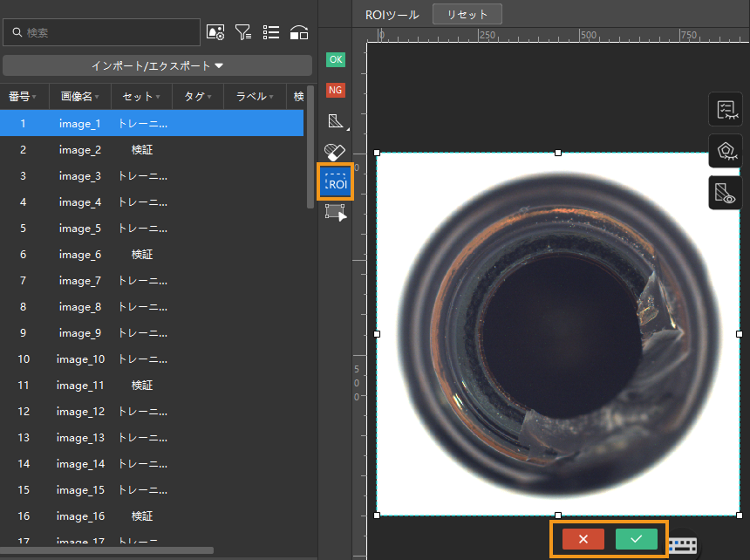Expand the インポート/エクスポート dropdown
The image size is (750, 560).
(157, 65)
